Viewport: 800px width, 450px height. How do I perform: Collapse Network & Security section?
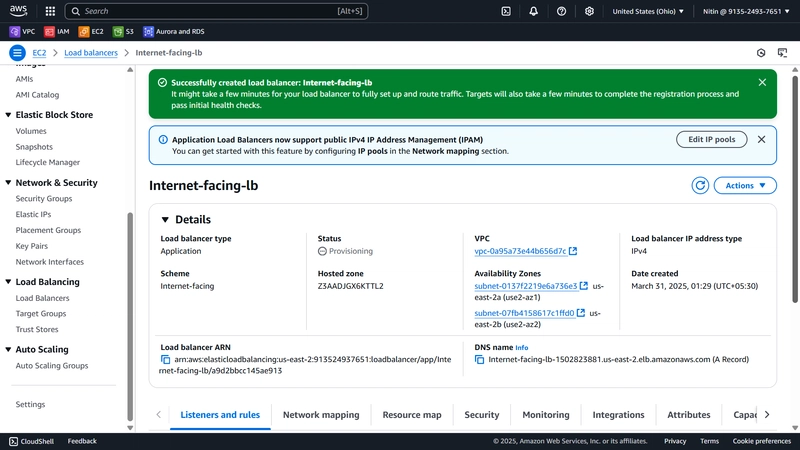coord(8,183)
